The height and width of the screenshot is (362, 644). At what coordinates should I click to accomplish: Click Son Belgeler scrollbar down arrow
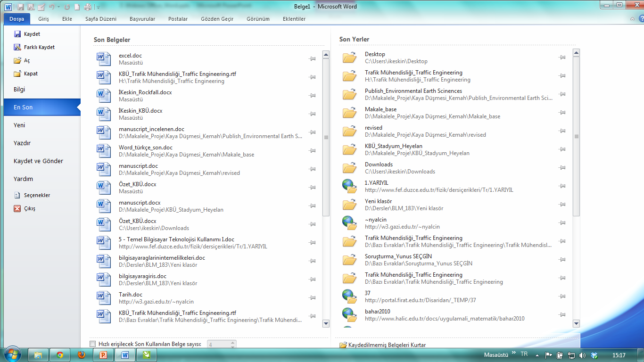click(326, 323)
